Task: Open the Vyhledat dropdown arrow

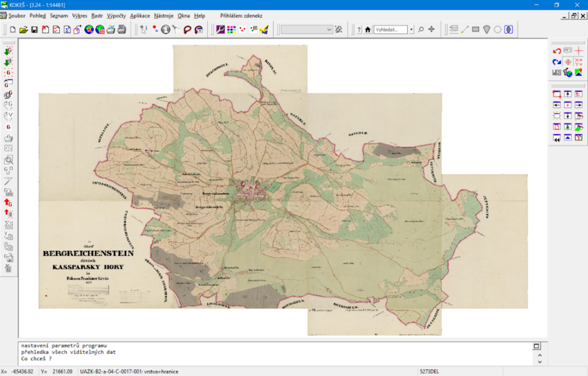Action: tap(411, 29)
